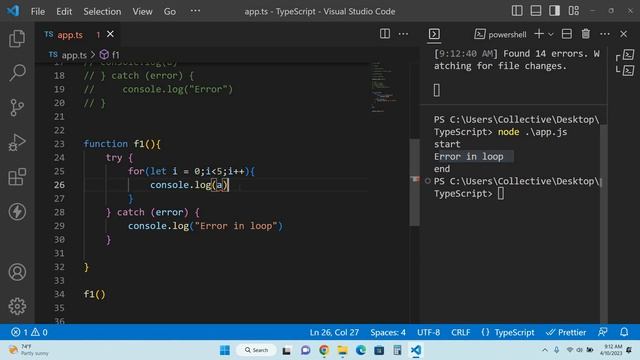Open the View menu
Viewport: 640px width, 360px height.
(142, 11)
